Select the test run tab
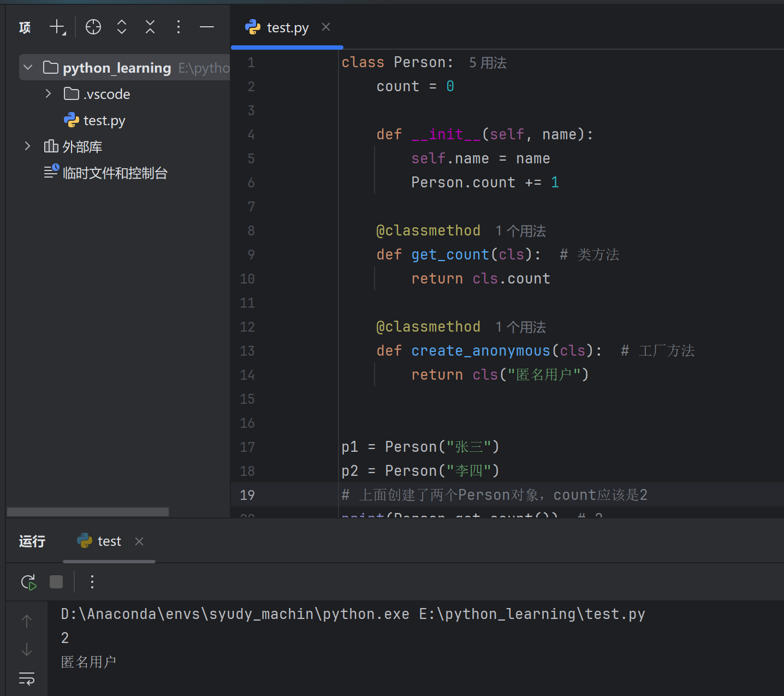This screenshot has width=784, height=696. (x=109, y=541)
